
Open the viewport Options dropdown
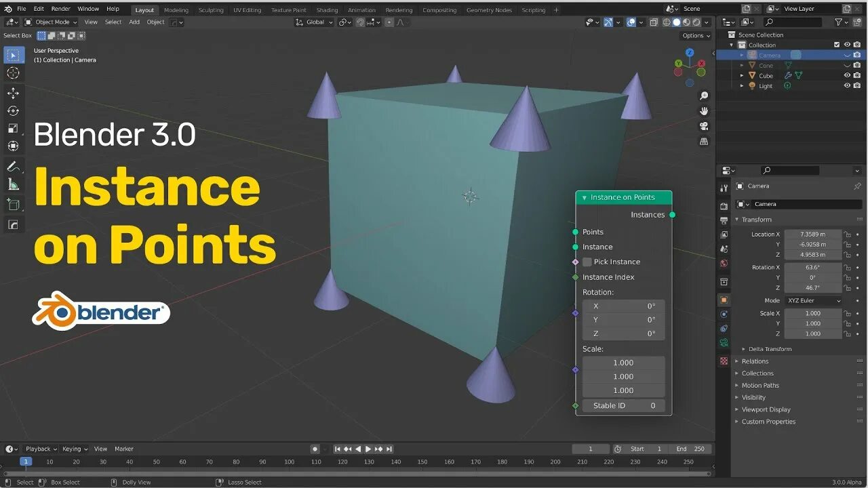pyautogui.click(x=696, y=36)
